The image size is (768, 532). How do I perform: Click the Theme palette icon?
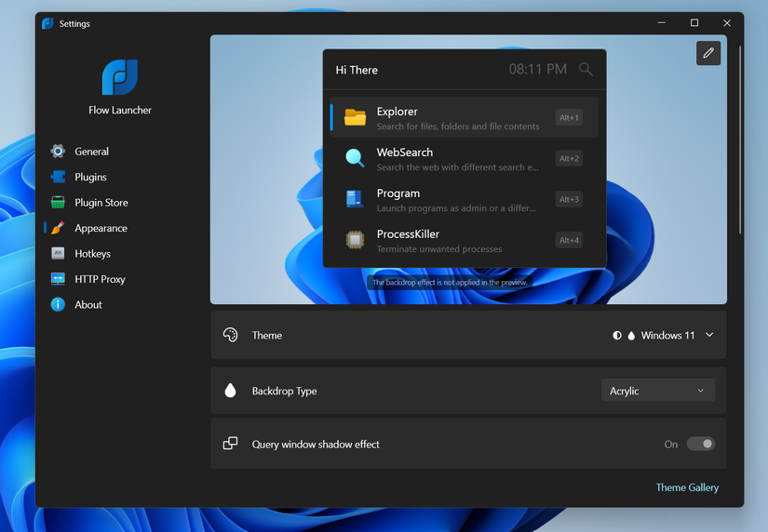230,335
